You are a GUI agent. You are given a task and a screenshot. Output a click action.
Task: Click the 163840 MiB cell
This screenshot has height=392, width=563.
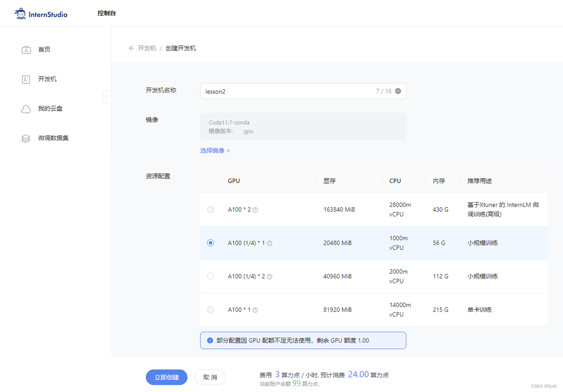click(339, 210)
